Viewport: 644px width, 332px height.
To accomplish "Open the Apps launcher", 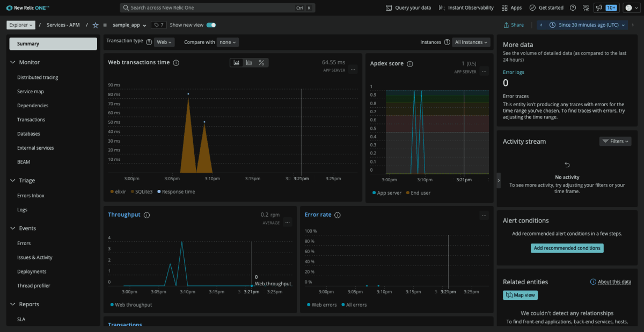I will point(511,8).
